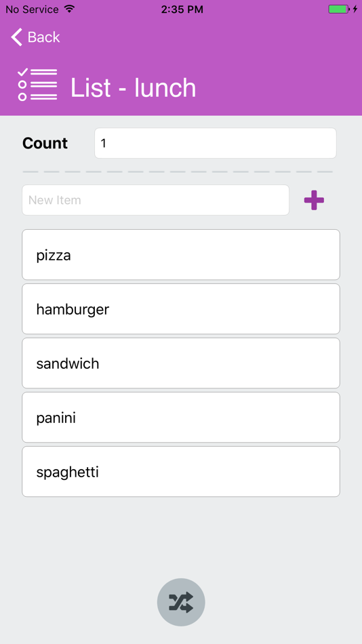
Task: Click into the New Item text field
Action: point(155,200)
